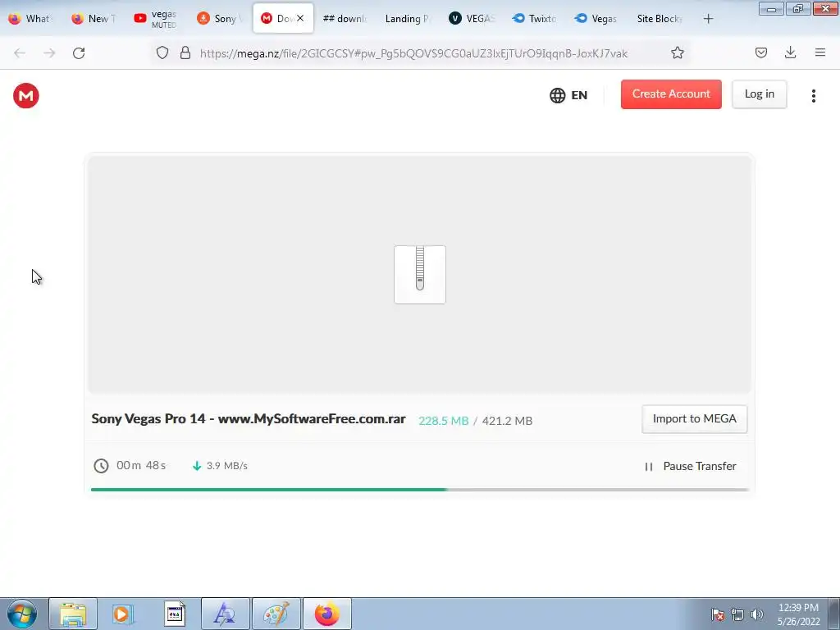The image size is (840, 630).
Task: Open a new tab with plus button
Action: tap(708, 18)
